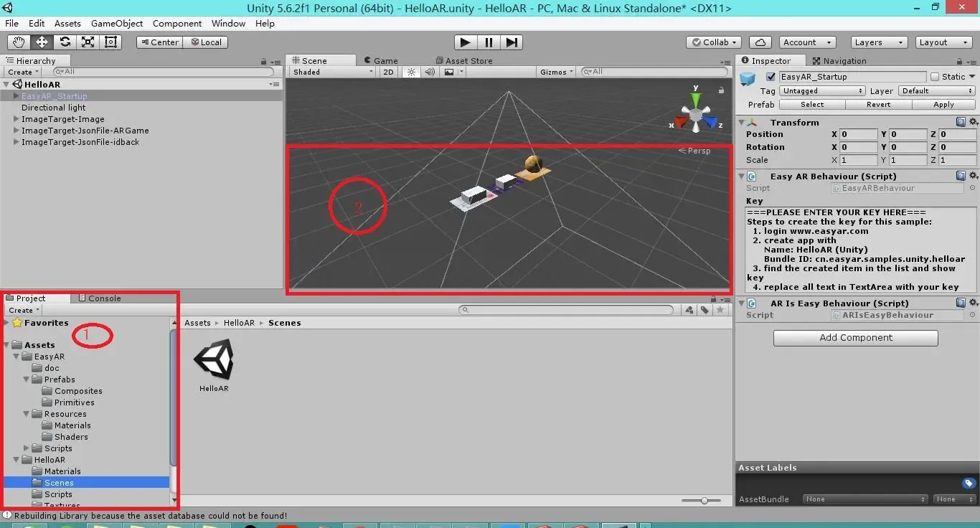Select the Move tool
980x528 pixels.
pos(42,42)
